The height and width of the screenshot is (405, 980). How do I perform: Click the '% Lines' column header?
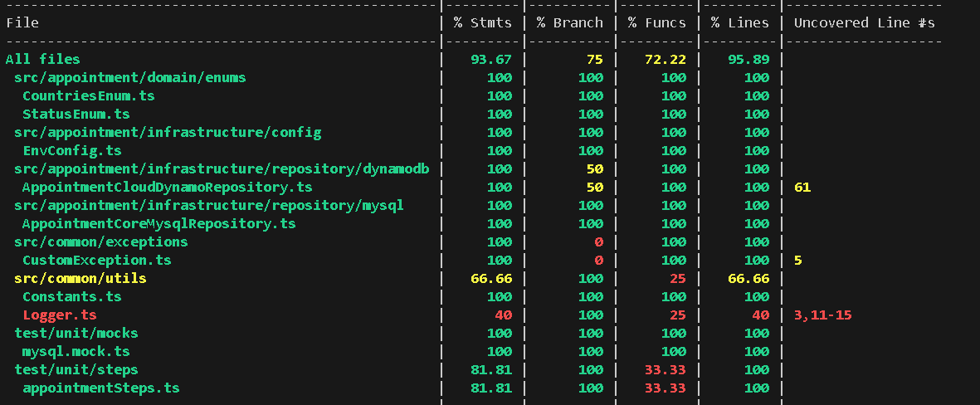(x=740, y=23)
